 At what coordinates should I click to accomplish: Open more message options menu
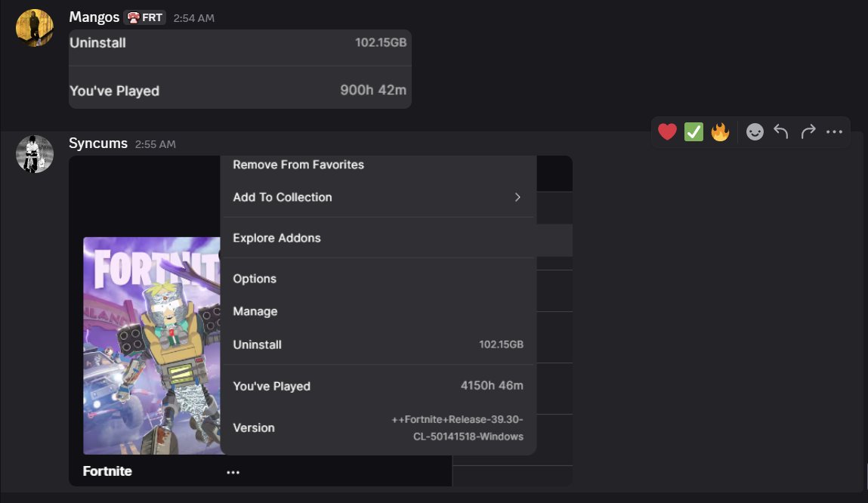click(834, 131)
